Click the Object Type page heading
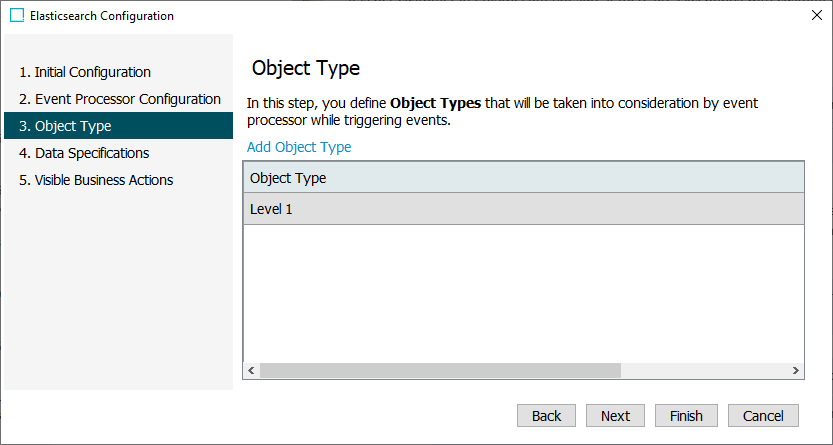Image resolution: width=833 pixels, height=445 pixels. 306,68
